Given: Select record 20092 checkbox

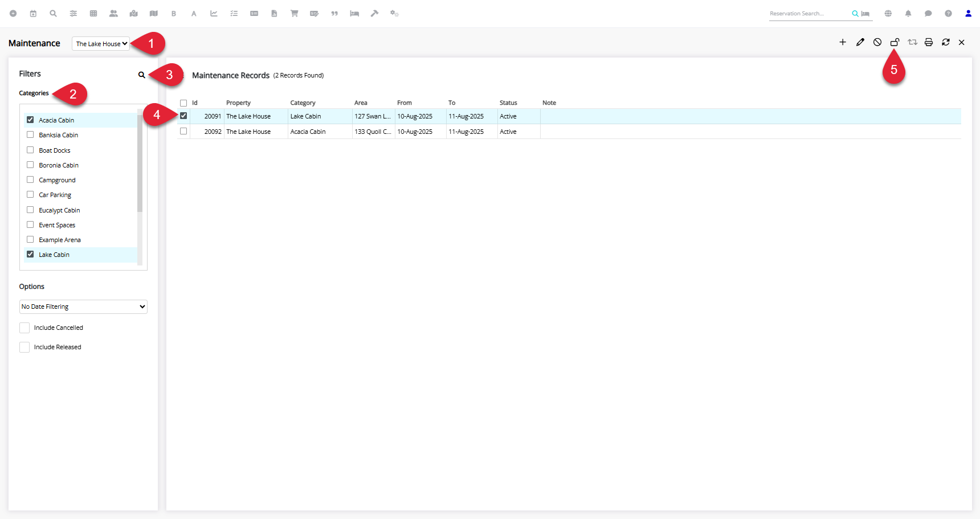Looking at the screenshot, I should 183,131.
